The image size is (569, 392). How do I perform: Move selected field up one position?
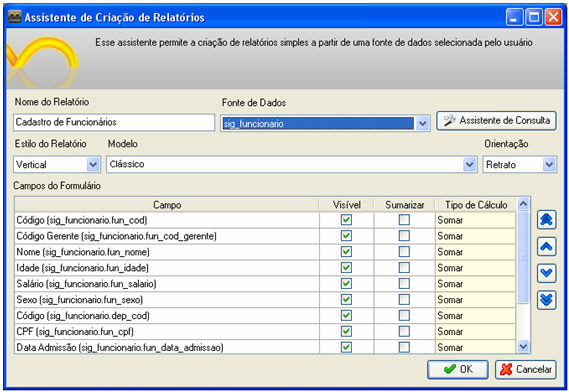tap(546, 246)
